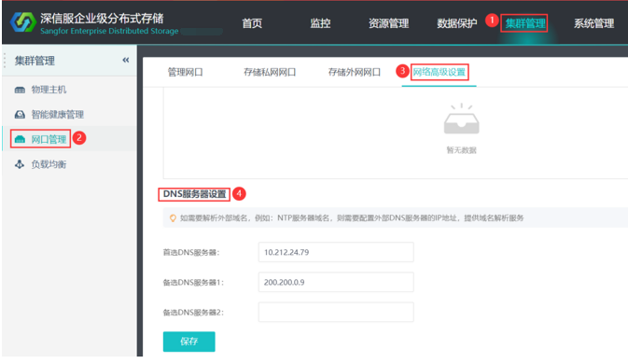Switch to the 存储外网网口 tab
Screen dimensions: 628x364
(354, 72)
